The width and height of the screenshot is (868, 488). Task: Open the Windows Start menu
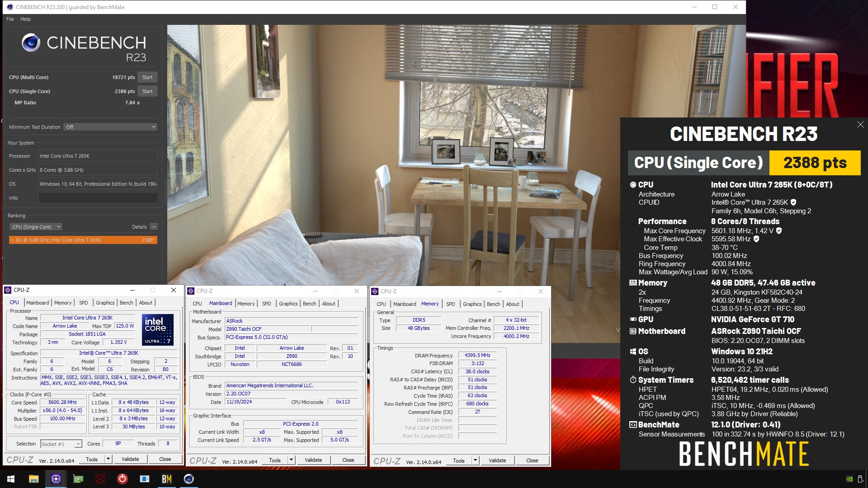[x=11, y=479]
